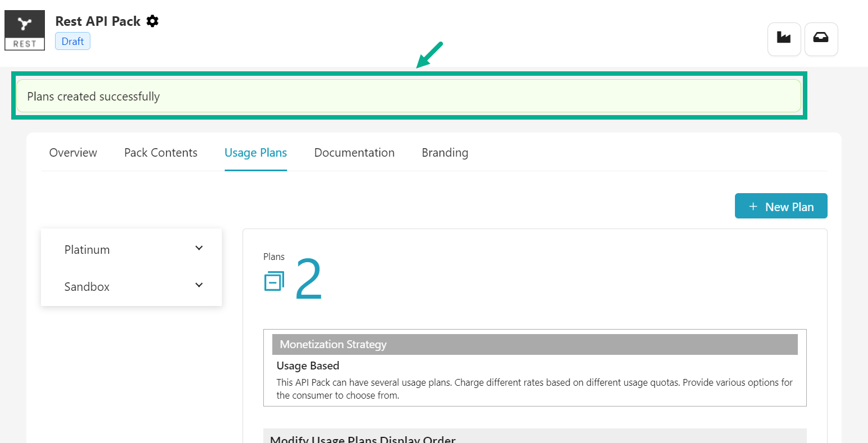Switch to the Overview tab

73,153
